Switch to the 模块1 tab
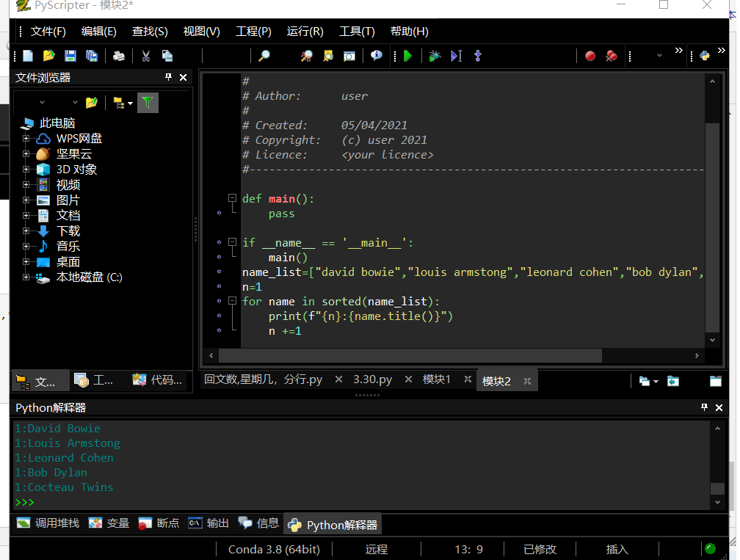The image size is (740, 560). (x=437, y=379)
